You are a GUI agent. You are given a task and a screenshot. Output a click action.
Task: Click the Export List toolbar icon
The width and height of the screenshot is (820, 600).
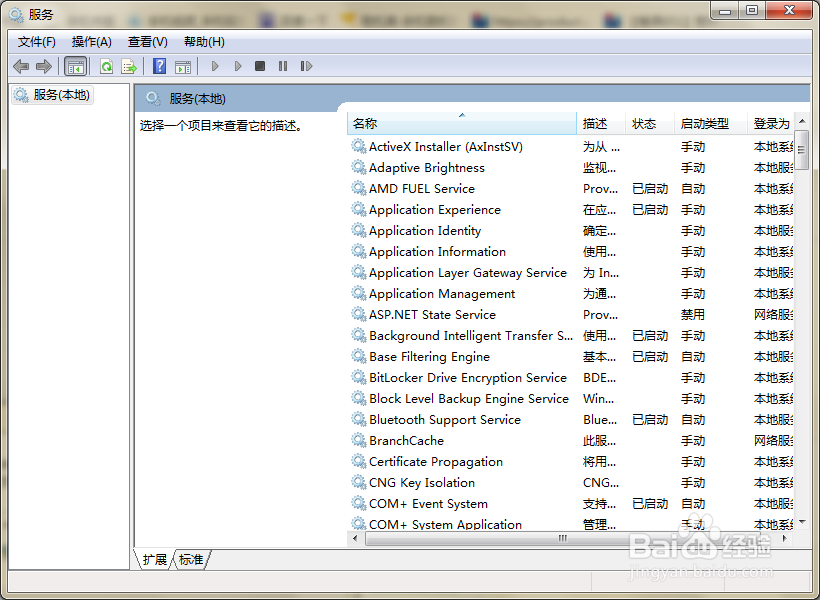coord(129,66)
